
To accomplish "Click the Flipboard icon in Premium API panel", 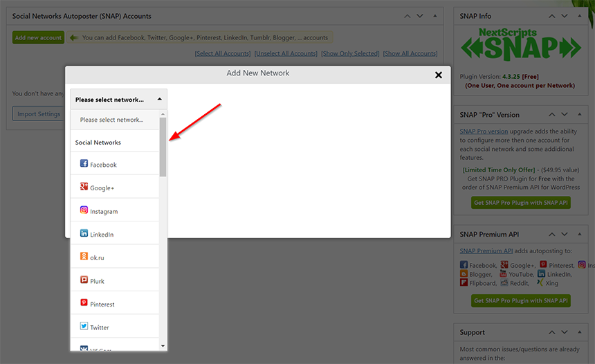I will pos(464,282).
